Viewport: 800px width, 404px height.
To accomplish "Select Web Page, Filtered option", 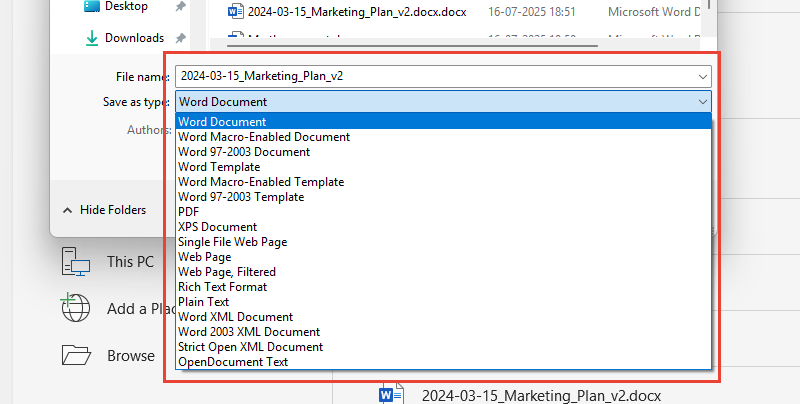I will (443, 272).
